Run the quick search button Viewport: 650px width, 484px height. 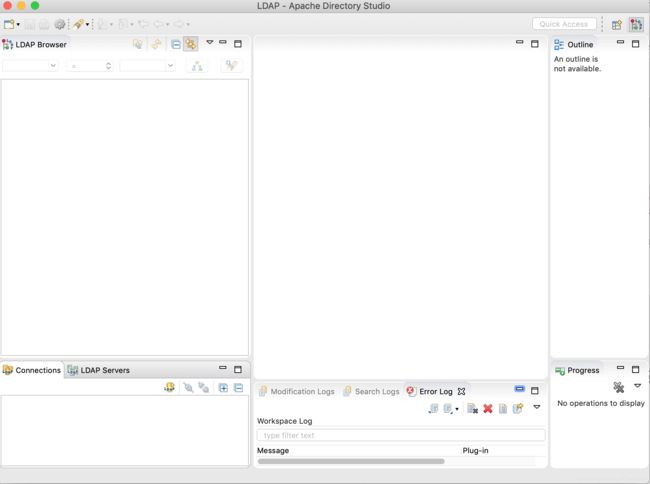click(x=231, y=65)
